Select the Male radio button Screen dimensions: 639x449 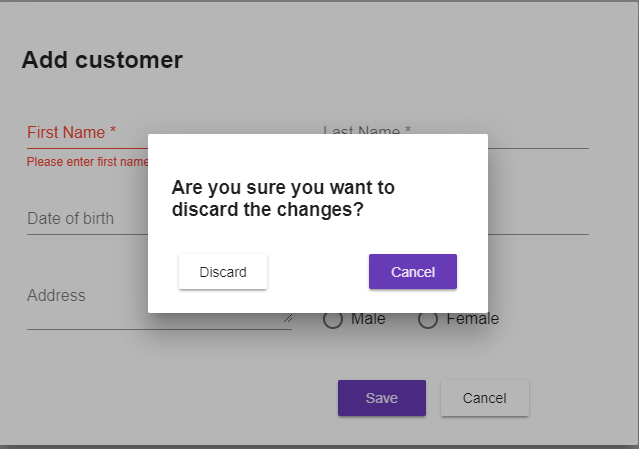tap(334, 319)
